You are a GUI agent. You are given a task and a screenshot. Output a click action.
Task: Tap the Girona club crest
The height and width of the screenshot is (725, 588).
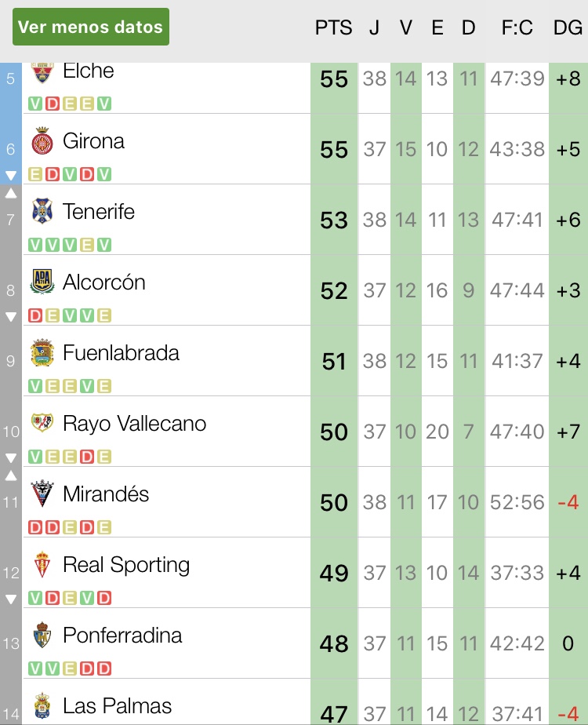[42, 142]
